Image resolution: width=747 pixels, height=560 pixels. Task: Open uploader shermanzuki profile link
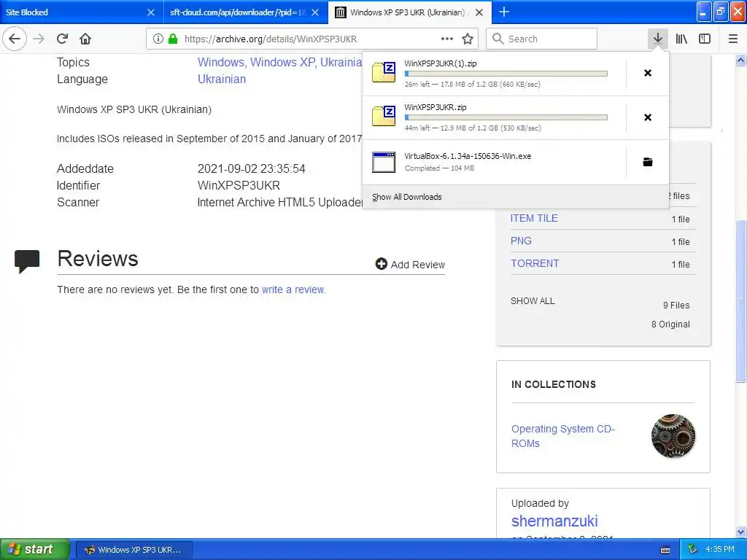point(554,521)
